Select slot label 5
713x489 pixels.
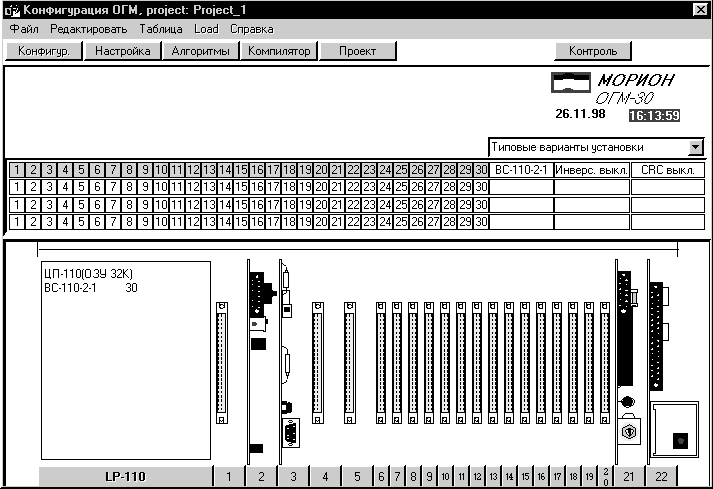tap(357, 477)
